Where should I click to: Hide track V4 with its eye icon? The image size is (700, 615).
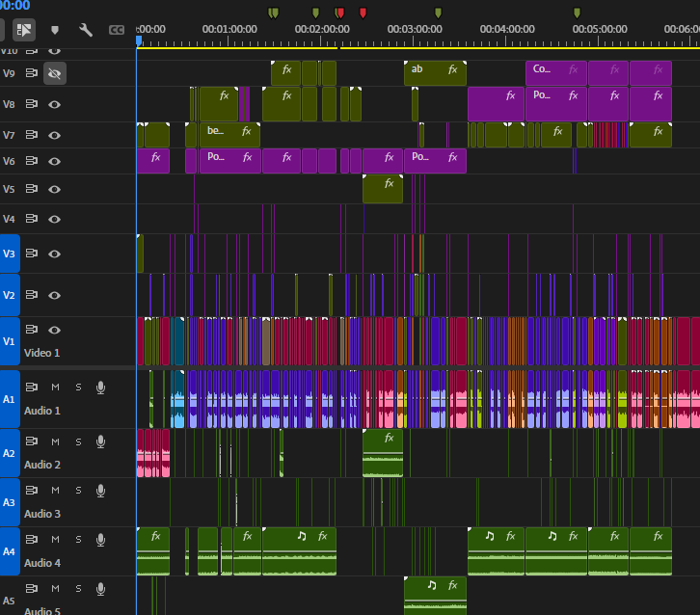click(54, 219)
